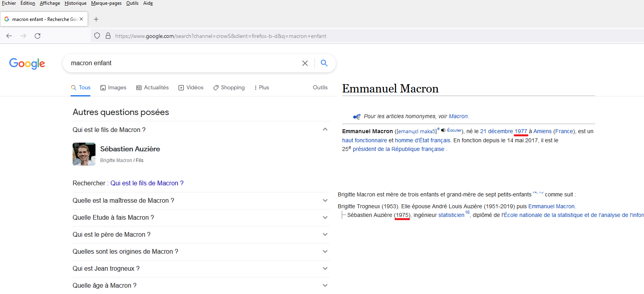Reload the page with refresh icon
Screen dimensions: 644x294
pos(37,36)
